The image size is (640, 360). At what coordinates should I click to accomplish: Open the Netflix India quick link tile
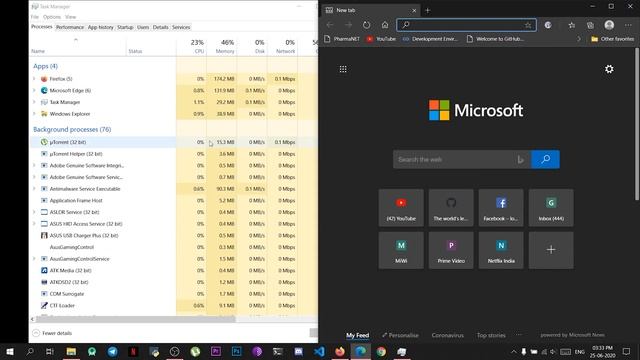click(501, 250)
